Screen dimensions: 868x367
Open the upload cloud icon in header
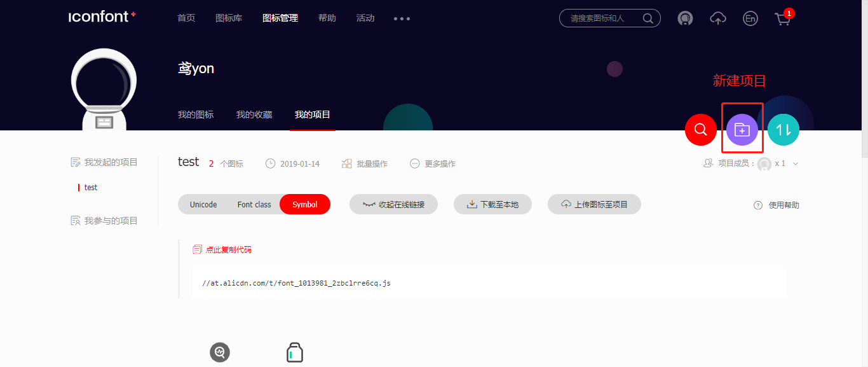[x=717, y=18]
